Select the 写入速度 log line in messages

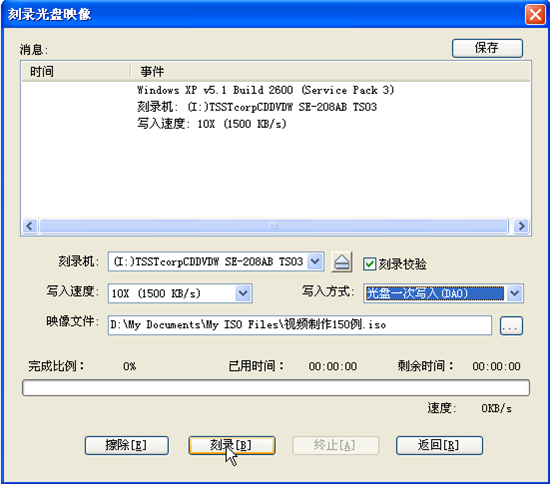212,124
